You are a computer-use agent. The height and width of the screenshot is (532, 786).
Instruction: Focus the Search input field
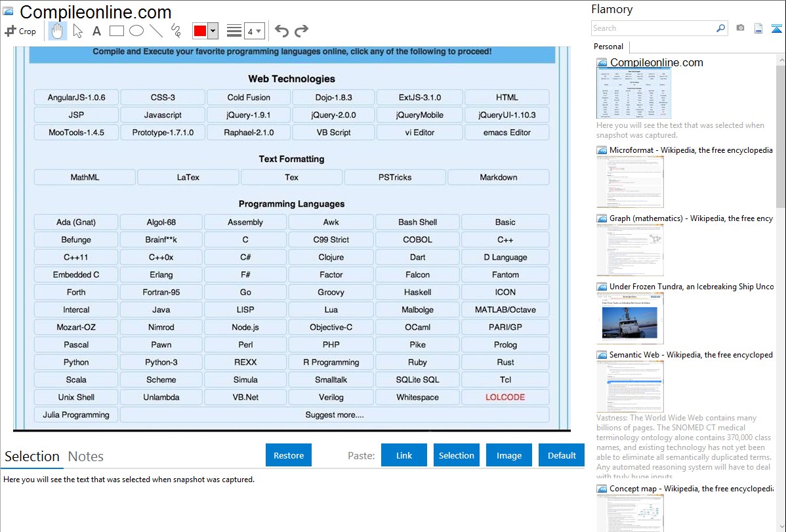coord(653,28)
